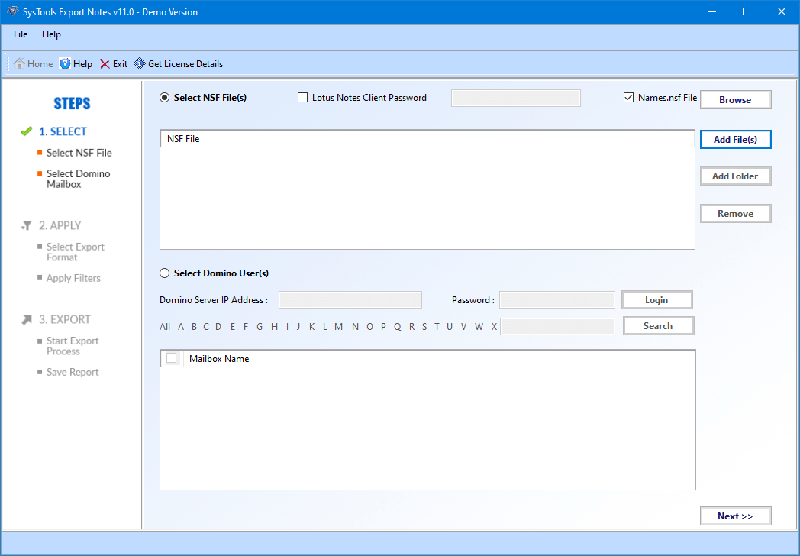
Task: Click the Apply Filters step
Action: click(x=73, y=278)
